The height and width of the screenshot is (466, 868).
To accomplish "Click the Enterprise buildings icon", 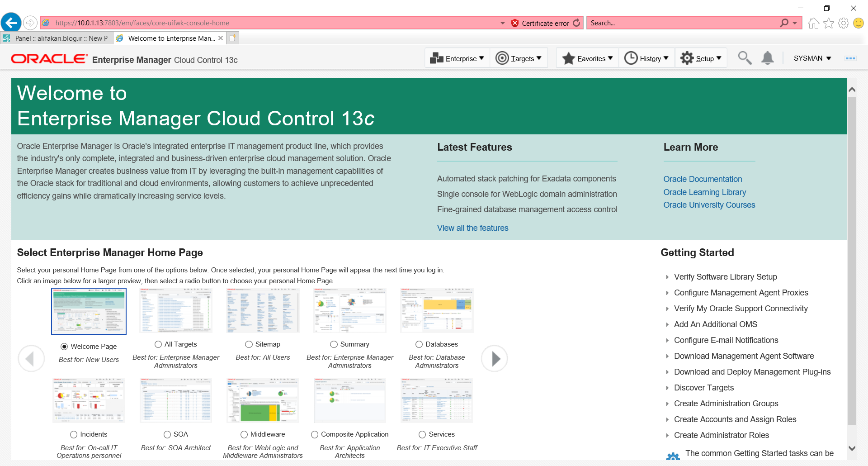I will tap(437, 58).
